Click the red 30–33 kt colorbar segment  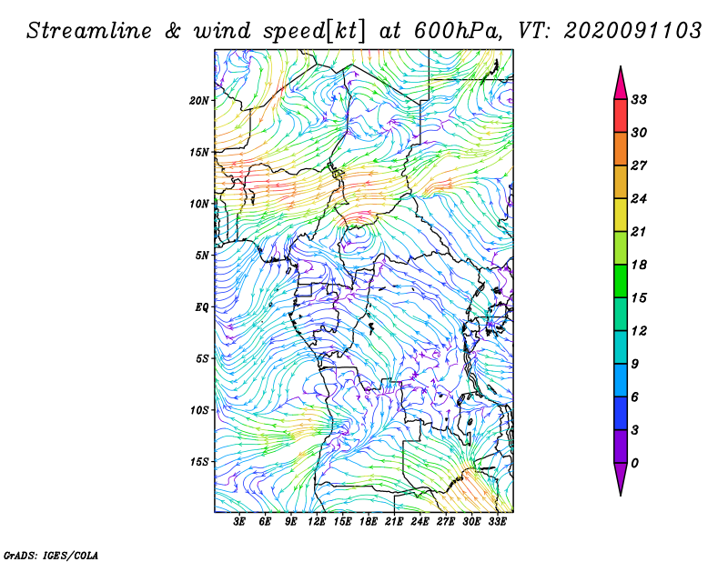[621, 115]
